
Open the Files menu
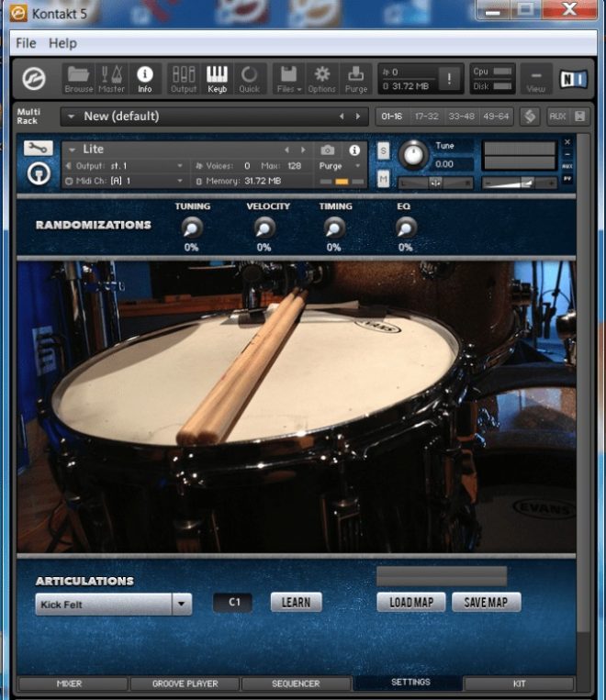(288, 79)
